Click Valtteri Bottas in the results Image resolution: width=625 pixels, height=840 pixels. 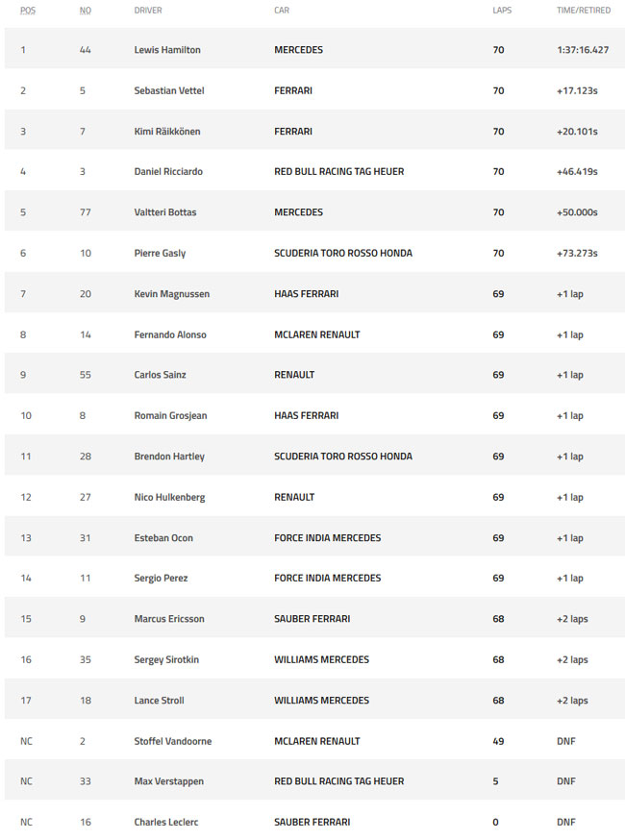click(165, 212)
